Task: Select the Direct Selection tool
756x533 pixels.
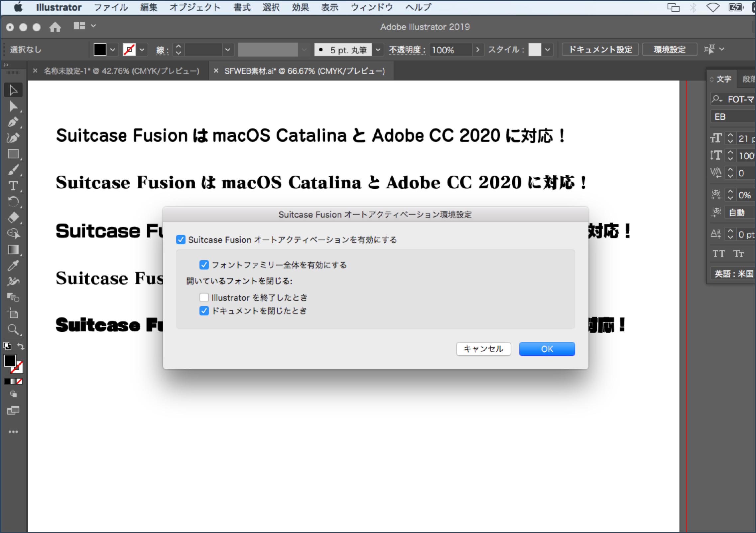Action: click(13, 106)
